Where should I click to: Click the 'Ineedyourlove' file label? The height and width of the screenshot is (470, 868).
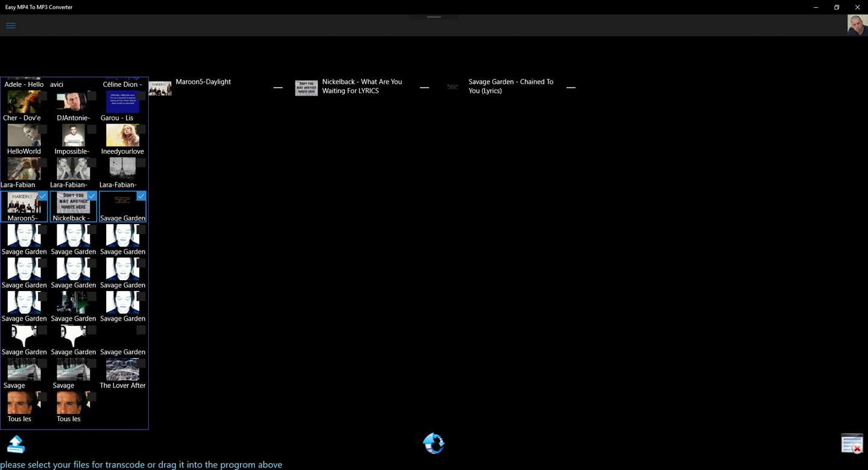coord(122,151)
